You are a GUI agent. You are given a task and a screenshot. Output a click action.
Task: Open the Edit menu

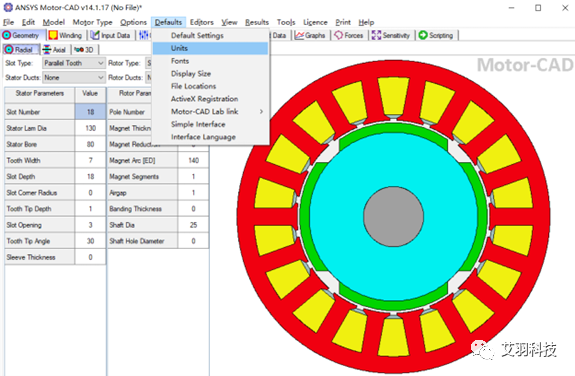click(x=28, y=22)
